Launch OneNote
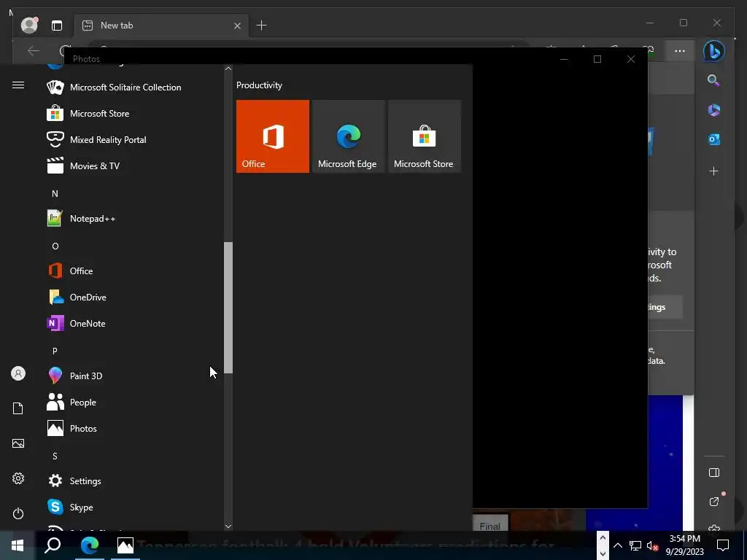 [133, 323]
